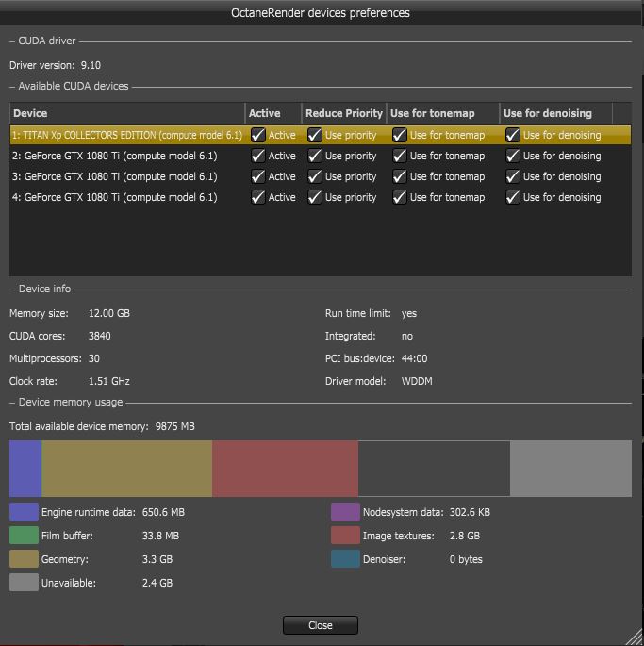Click the Multiprocessors 30 value
644x646 pixels.
click(94, 358)
